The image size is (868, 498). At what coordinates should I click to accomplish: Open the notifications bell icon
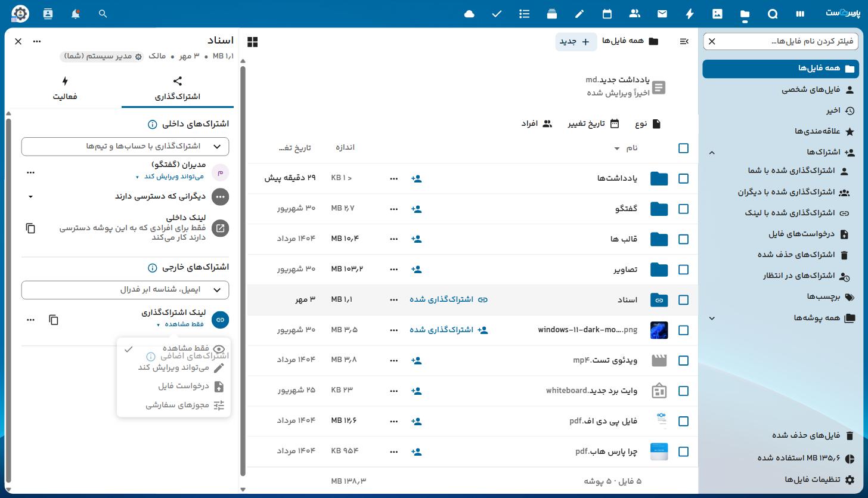point(75,14)
